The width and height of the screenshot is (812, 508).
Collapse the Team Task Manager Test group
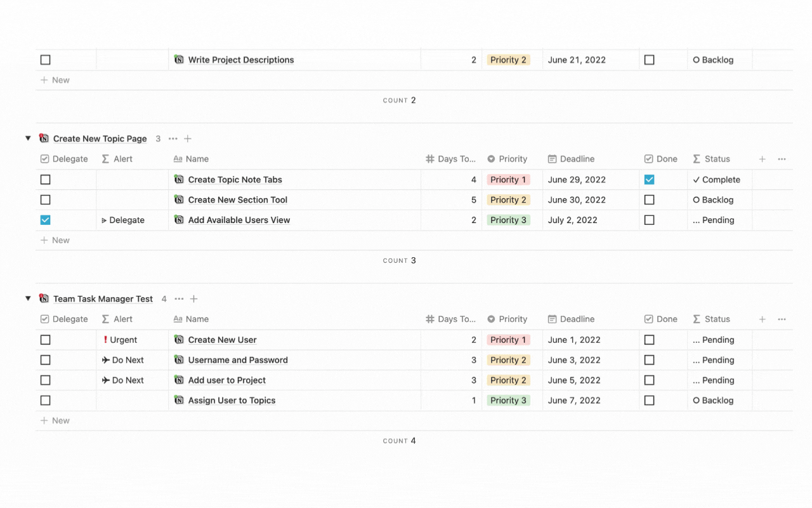click(x=28, y=298)
